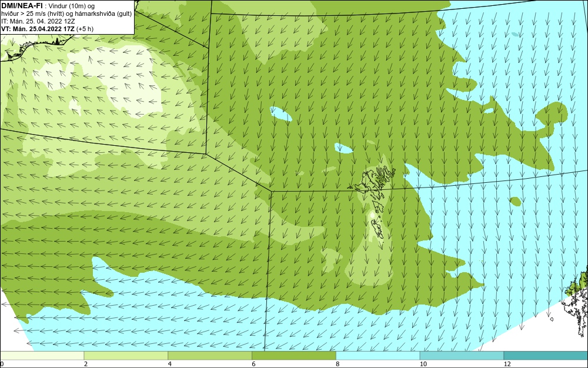Click the legend label '6'
This screenshot has height=368, width=588.
pyautogui.click(x=253, y=364)
